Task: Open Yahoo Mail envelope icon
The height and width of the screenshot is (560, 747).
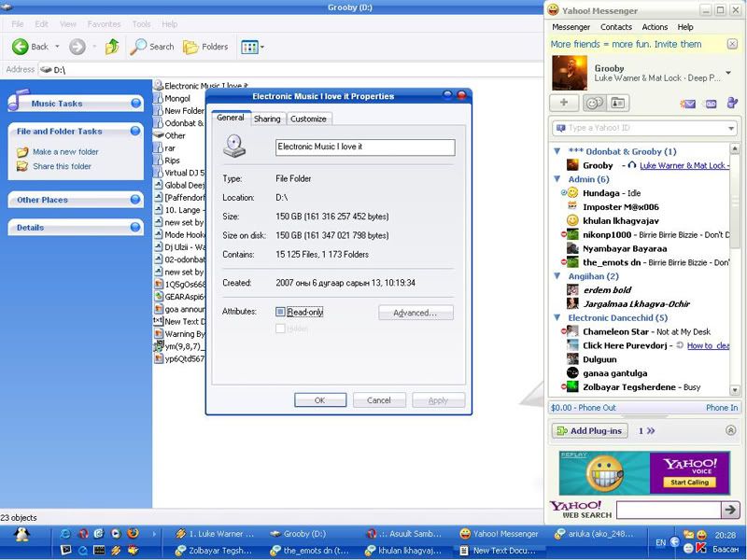Action: (x=688, y=104)
